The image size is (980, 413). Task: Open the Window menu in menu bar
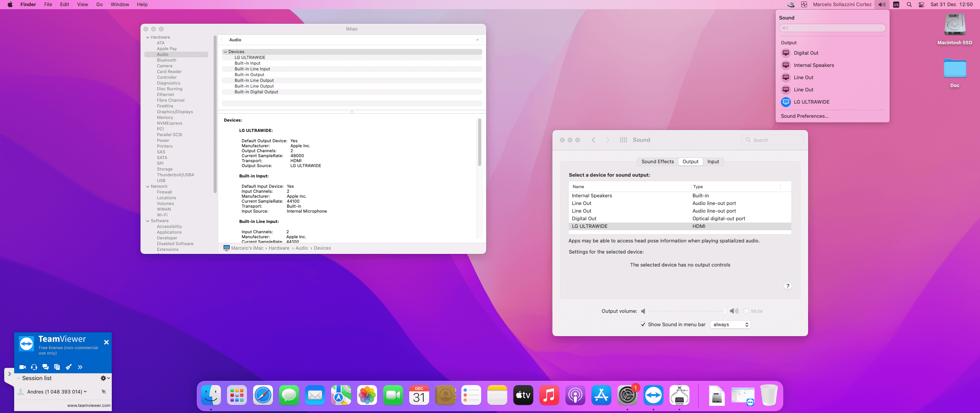(120, 5)
